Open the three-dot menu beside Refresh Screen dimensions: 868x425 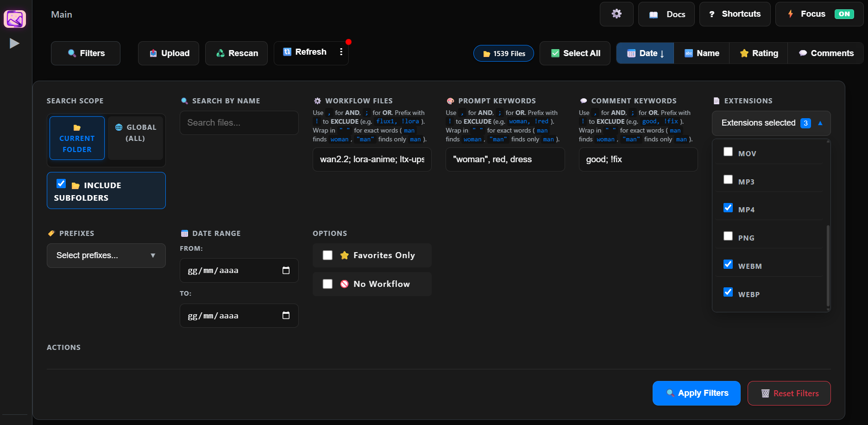[341, 52]
